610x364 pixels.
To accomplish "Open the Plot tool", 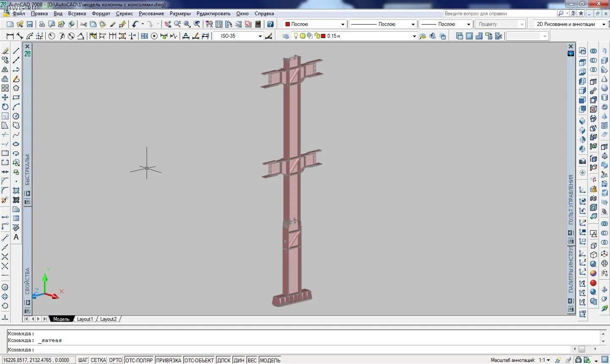I will pos(42,24).
